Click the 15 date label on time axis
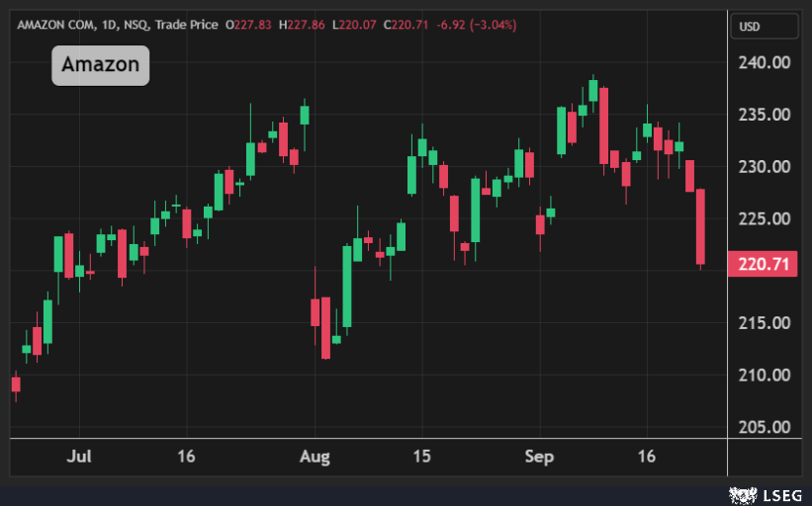Screen dimensions: 812x506 point(422,457)
